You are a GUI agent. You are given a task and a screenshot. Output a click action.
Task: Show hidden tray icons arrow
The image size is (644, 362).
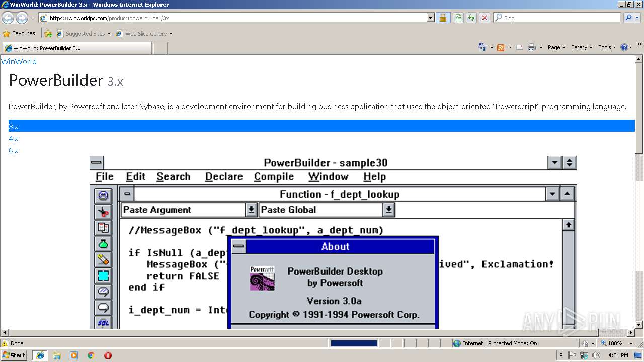[561, 355]
